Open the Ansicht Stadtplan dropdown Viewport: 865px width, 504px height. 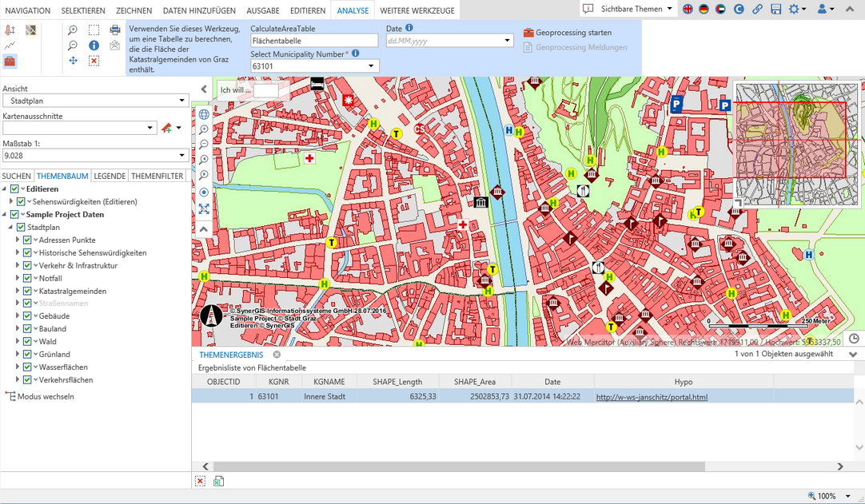182,101
